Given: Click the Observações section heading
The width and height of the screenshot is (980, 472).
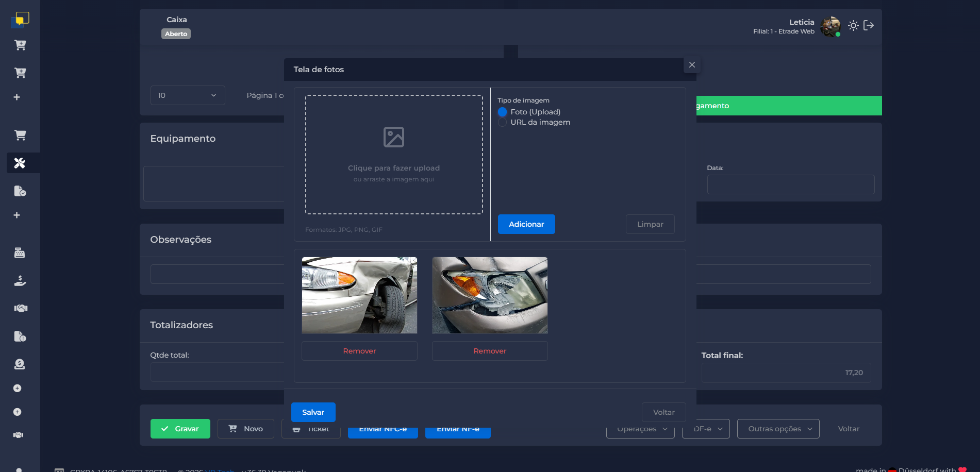Looking at the screenshot, I should click(181, 240).
